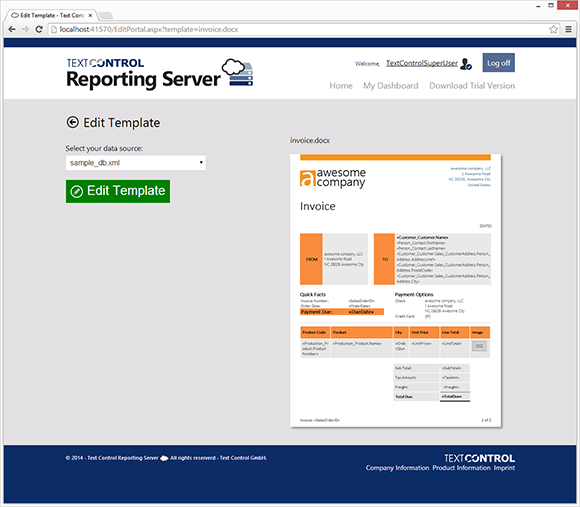580x507 pixels.
Task: Open My Dashboard navigation item
Action: pyautogui.click(x=391, y=86)
